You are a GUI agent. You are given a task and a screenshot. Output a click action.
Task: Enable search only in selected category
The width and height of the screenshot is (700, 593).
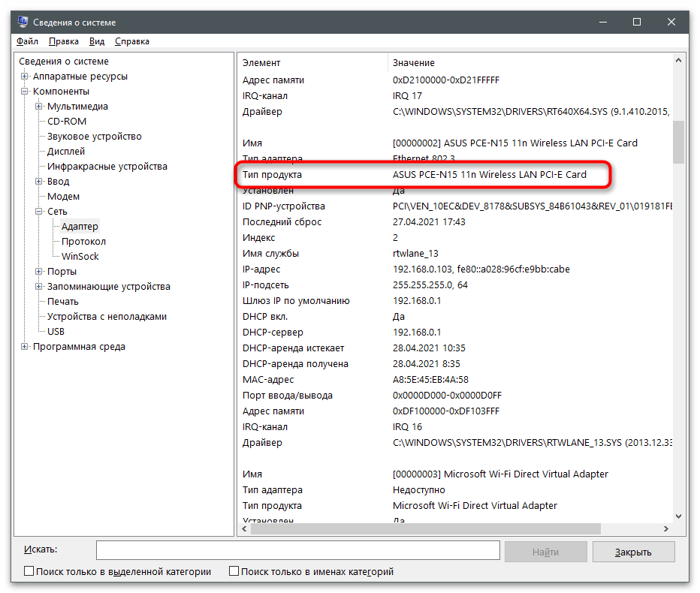point(29,572)
